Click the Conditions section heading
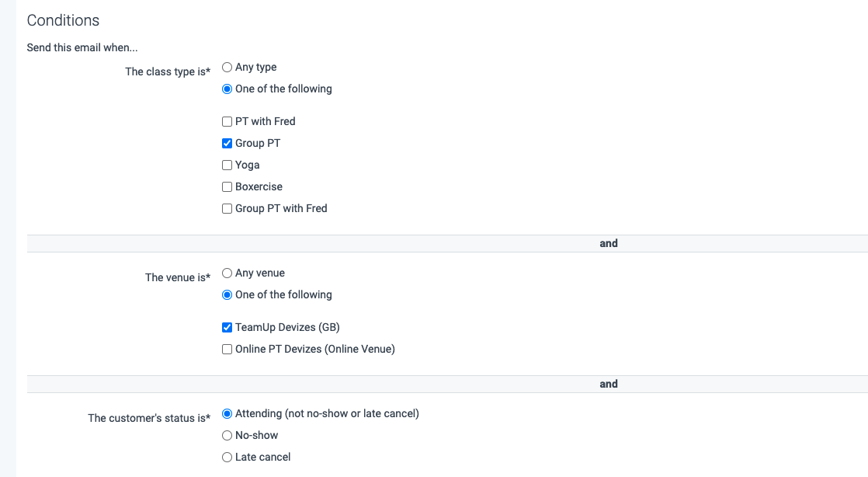This screenshot has width=868, height=477. pos(63,20)
